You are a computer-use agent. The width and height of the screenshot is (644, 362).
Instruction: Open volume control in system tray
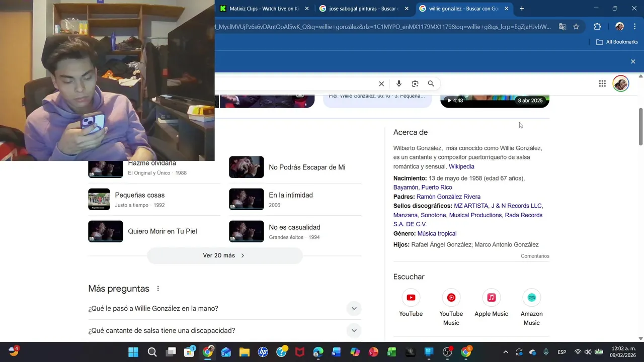point(588,352)
